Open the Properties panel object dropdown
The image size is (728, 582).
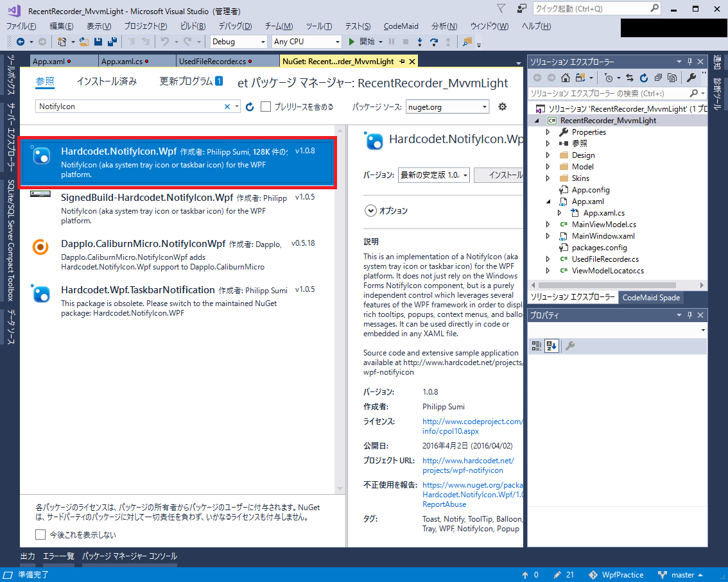[x=703, y=330]
